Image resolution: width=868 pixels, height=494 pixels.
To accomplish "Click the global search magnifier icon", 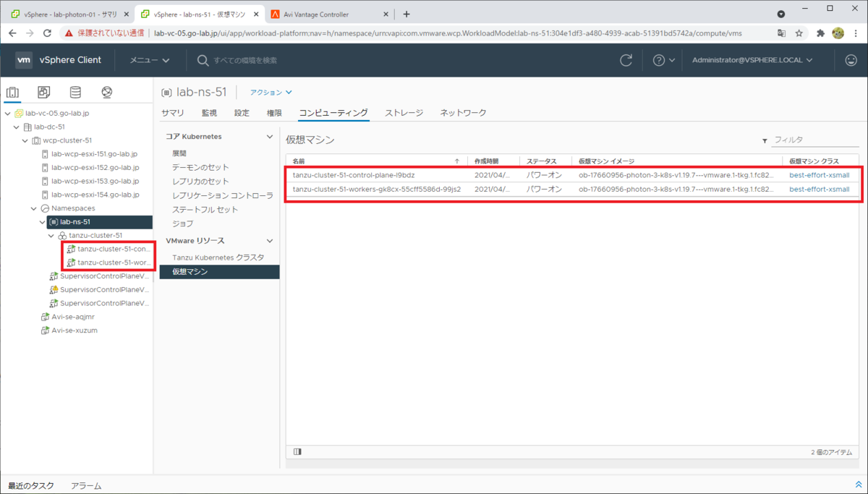I will click(x=203, y=60).
